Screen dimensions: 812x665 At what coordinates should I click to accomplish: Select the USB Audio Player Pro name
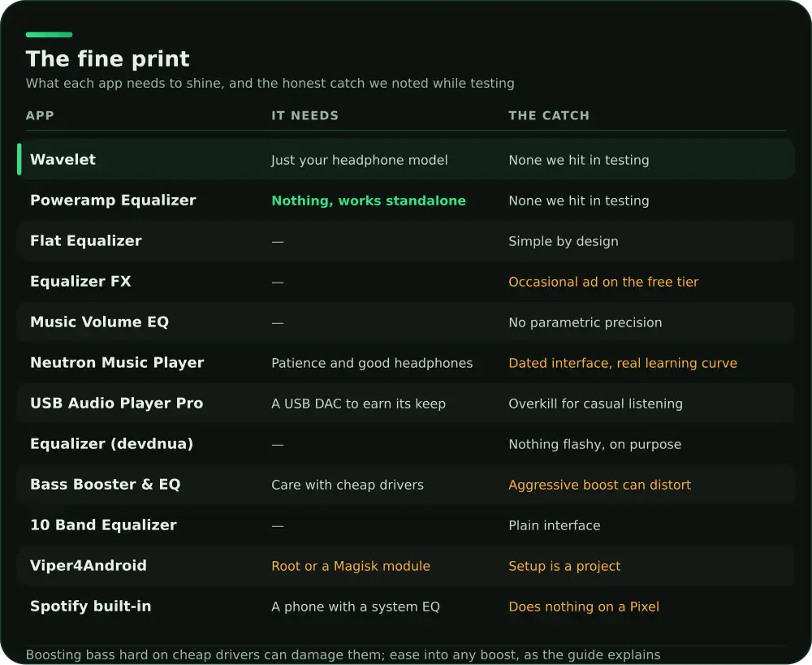tap(116, 403)
